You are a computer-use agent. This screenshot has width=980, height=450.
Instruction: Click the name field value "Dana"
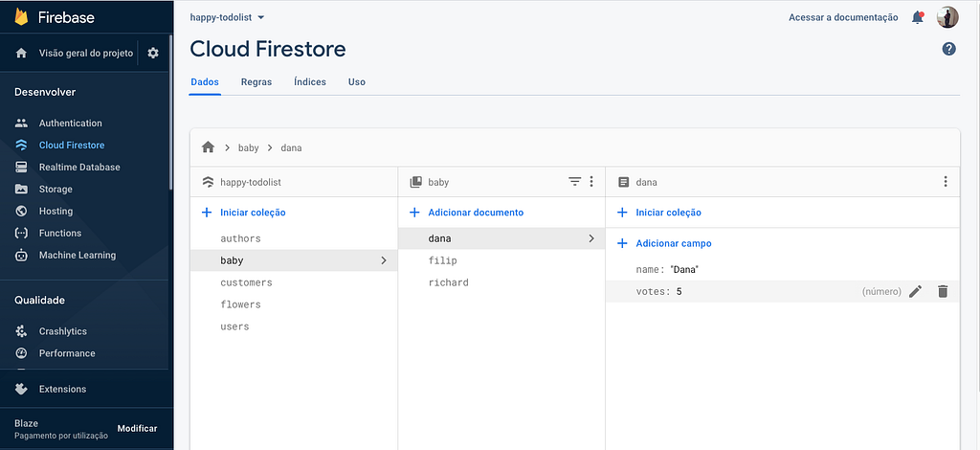(683, 269)
